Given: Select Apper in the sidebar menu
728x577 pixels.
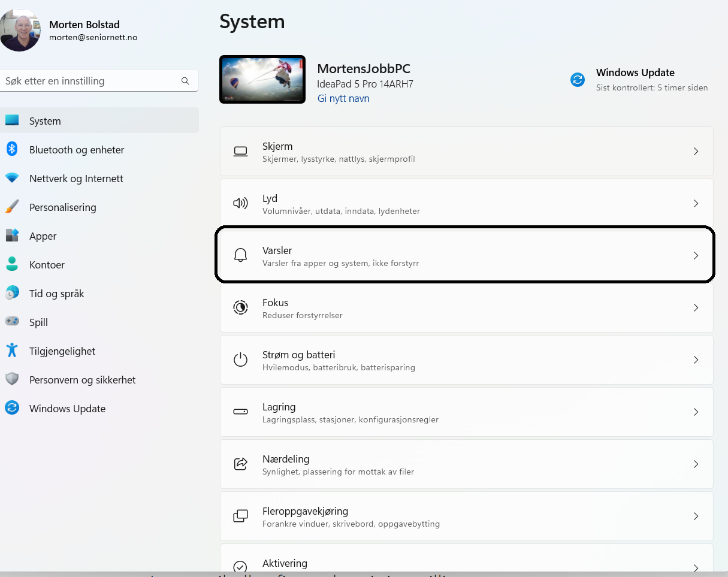Looking at the screenshot, I should (43, 236).
